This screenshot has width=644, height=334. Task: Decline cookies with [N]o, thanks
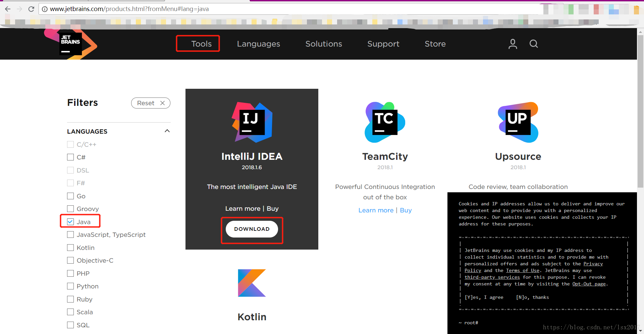pyautogui.click(x=533, y=297)
